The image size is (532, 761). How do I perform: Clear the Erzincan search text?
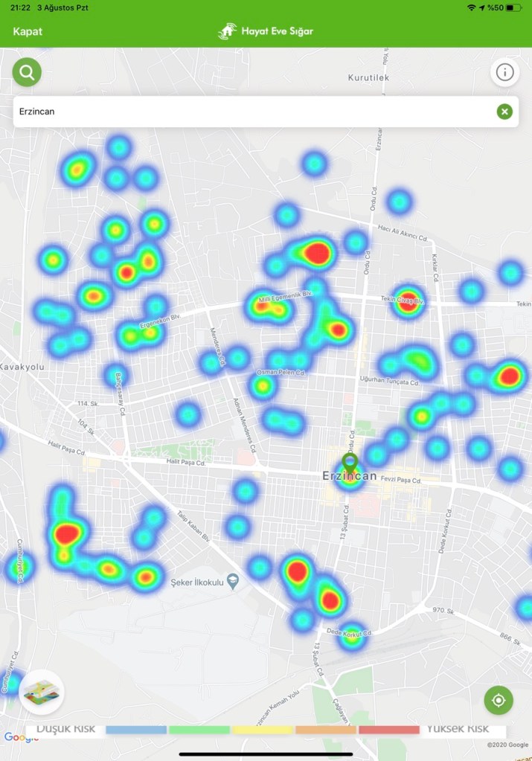(x=504, y=112)
